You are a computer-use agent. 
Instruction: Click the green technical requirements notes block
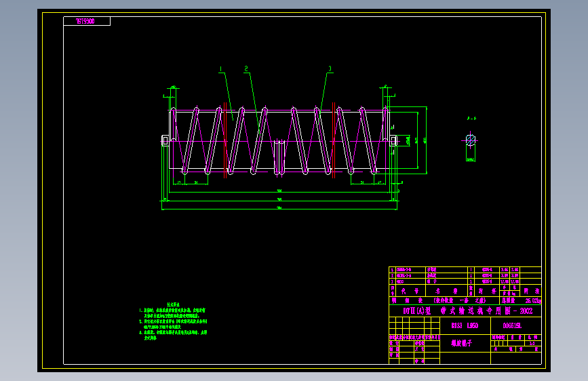click(x=173, y=321)
